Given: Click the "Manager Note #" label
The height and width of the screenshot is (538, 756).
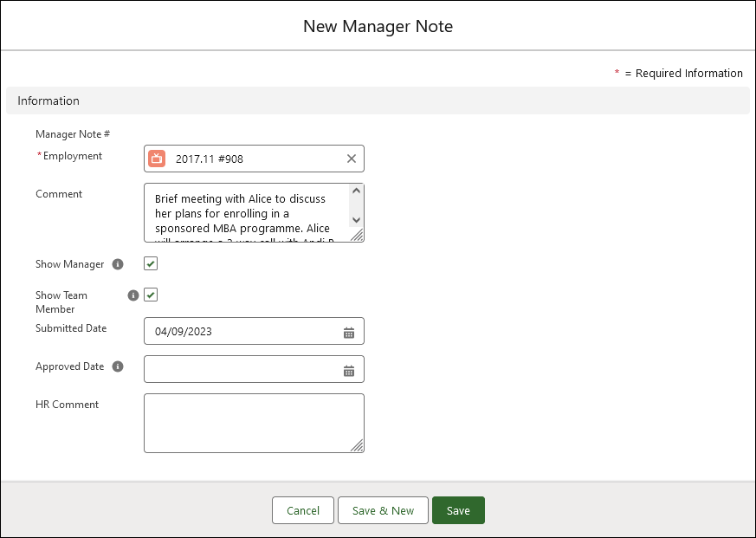Looking at the screenshot, I should (73, 134).
